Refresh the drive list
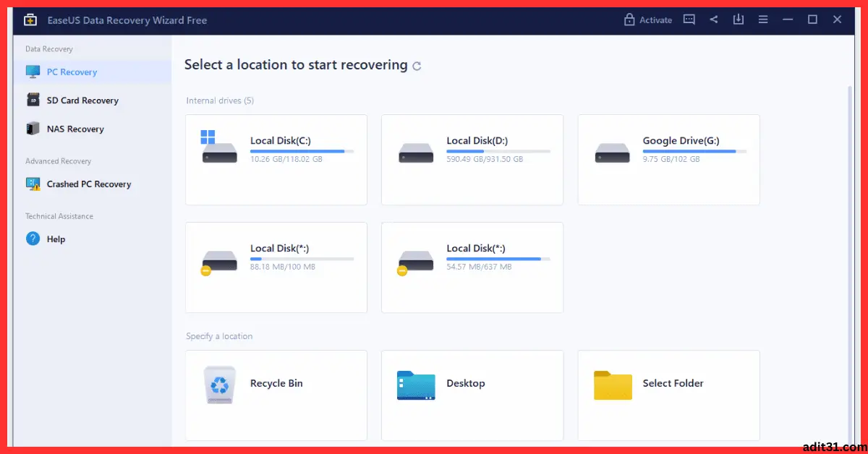 417,65
